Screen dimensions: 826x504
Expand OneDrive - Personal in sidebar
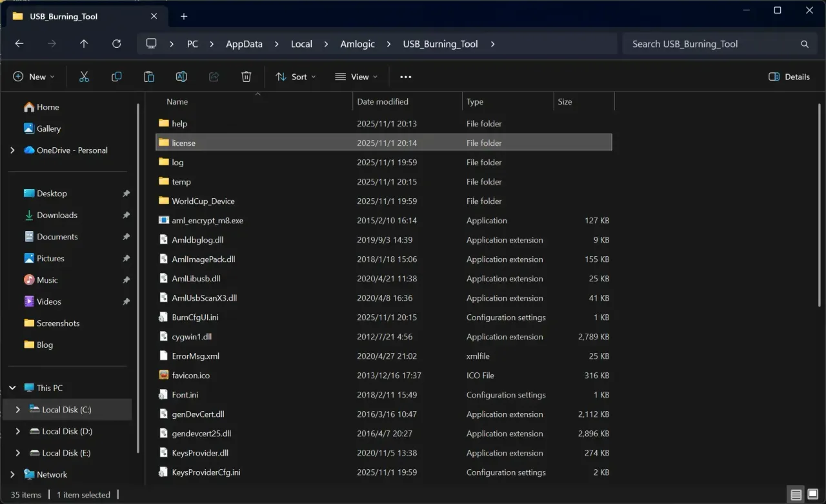[x=12, y=150]
